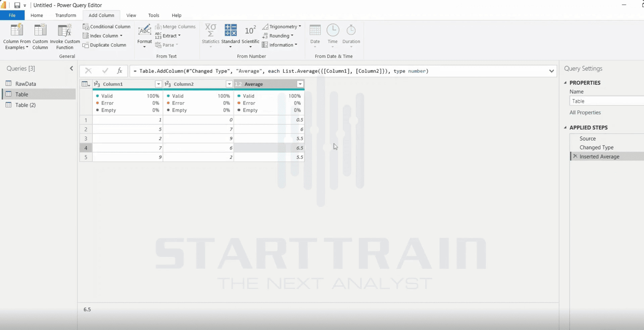Switch to the Transform tab

click(65, 15)
